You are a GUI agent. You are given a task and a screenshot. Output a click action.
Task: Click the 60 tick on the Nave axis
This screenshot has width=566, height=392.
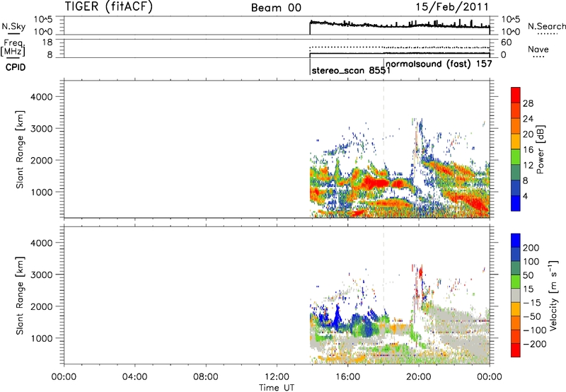506,42
